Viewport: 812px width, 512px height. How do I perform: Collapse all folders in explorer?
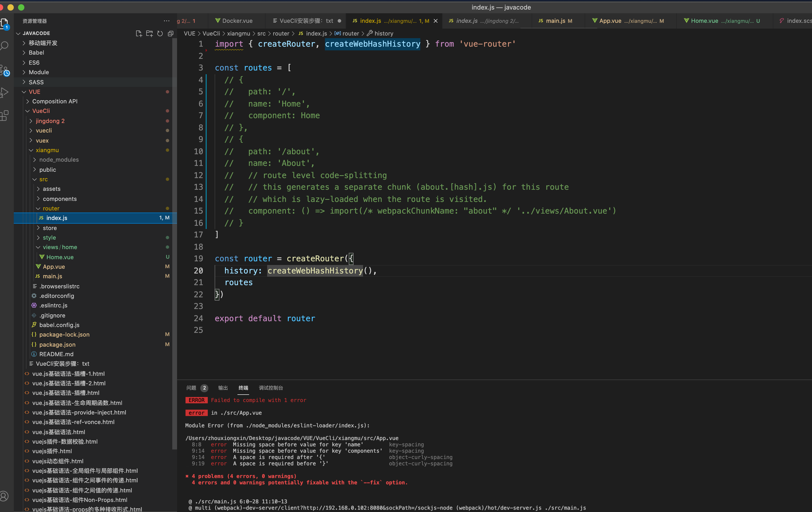(x=171, y=33)
